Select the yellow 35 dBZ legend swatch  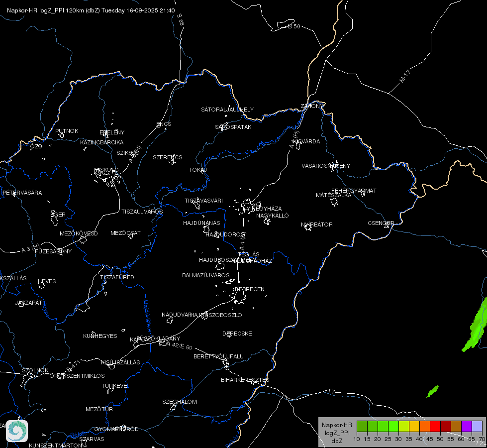[x=414, y=426]
